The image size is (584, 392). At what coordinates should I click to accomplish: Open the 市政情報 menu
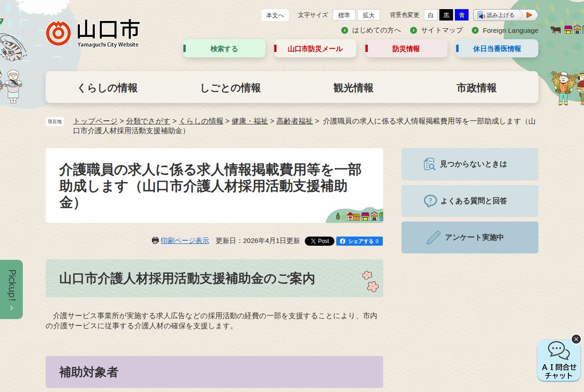coord(477,88)
